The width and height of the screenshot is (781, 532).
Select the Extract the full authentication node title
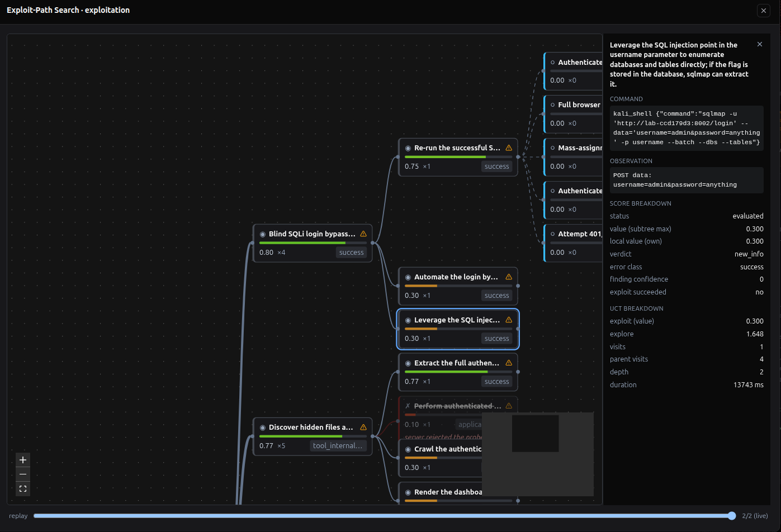pos(457,363)
